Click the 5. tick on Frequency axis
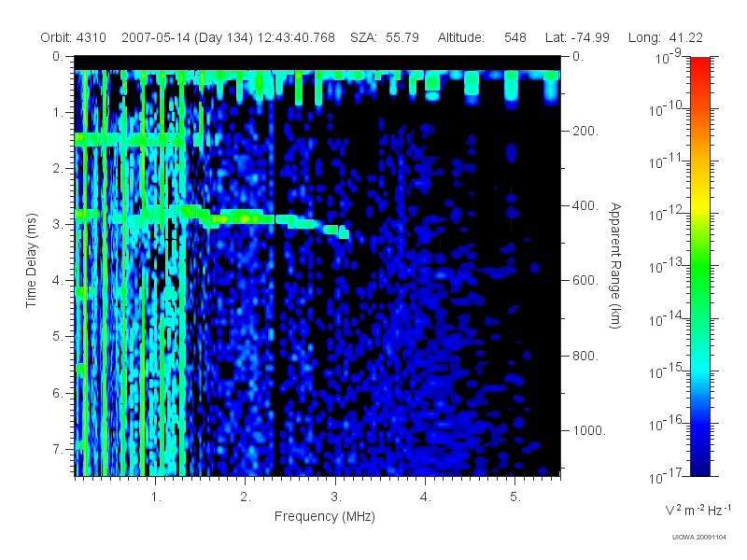 click(x=515, y=497)
